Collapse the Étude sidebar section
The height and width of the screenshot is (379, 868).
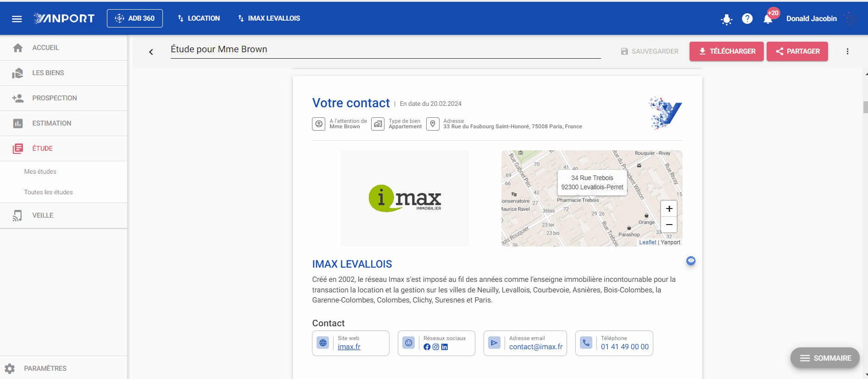point(64,148)
